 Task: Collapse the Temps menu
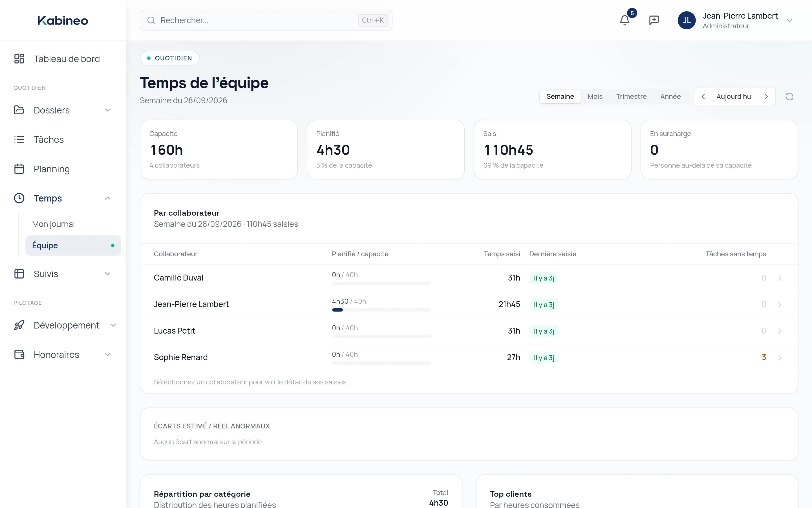63,198
